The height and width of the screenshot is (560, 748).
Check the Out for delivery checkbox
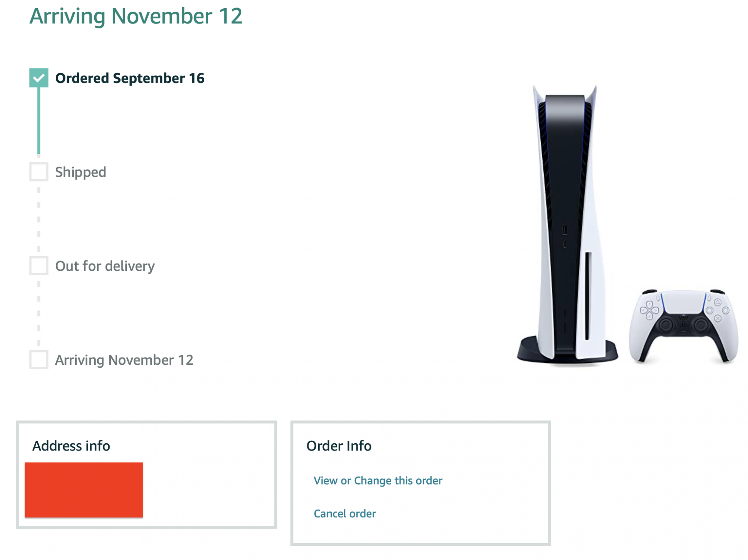39,266
